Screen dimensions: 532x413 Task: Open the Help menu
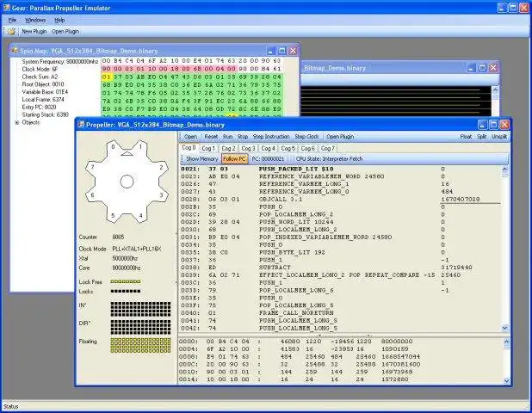(x=59, y=20)
